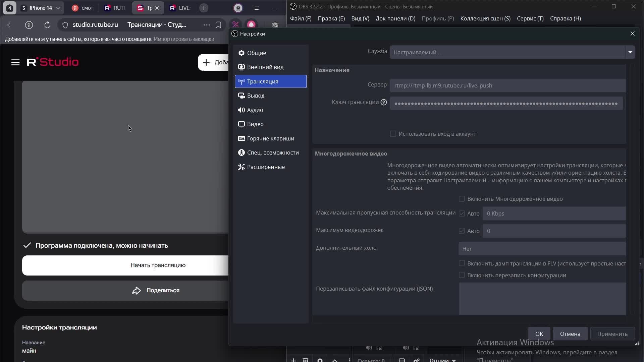
Task: Click the Максимум видеодорожек value field
Action: coord(554,231)
